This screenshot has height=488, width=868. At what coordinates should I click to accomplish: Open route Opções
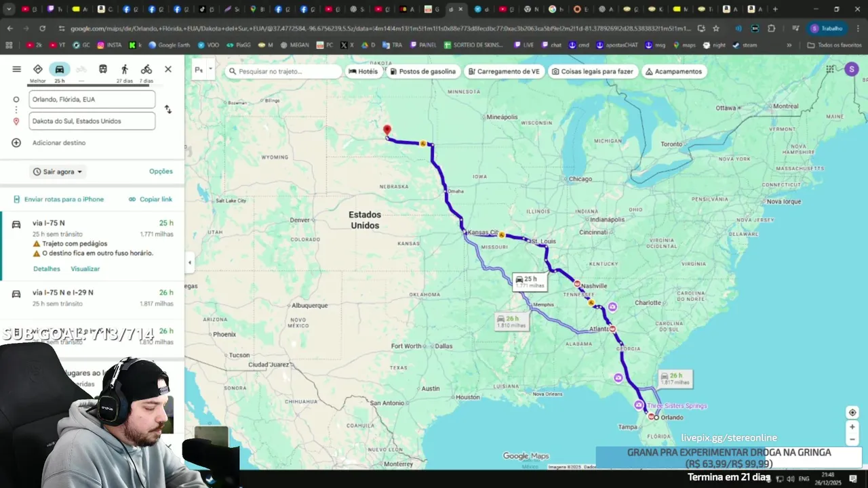(x=161, y=171)
